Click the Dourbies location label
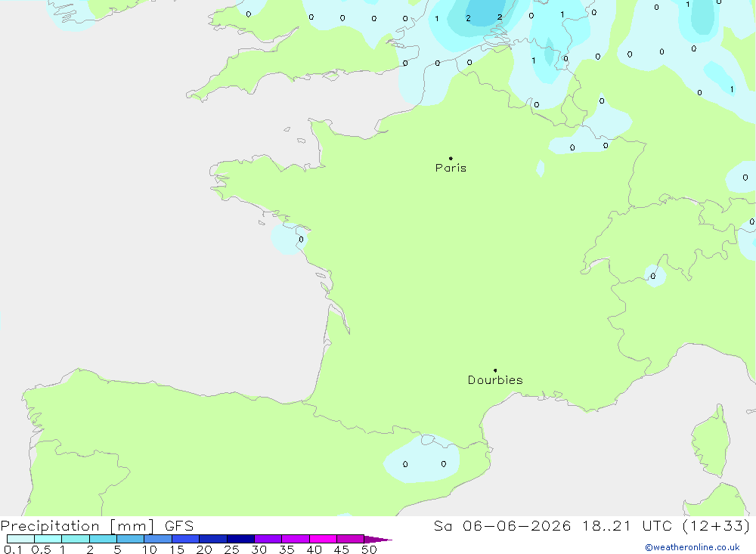The image size is (756, 554). (x=495, y=380)
